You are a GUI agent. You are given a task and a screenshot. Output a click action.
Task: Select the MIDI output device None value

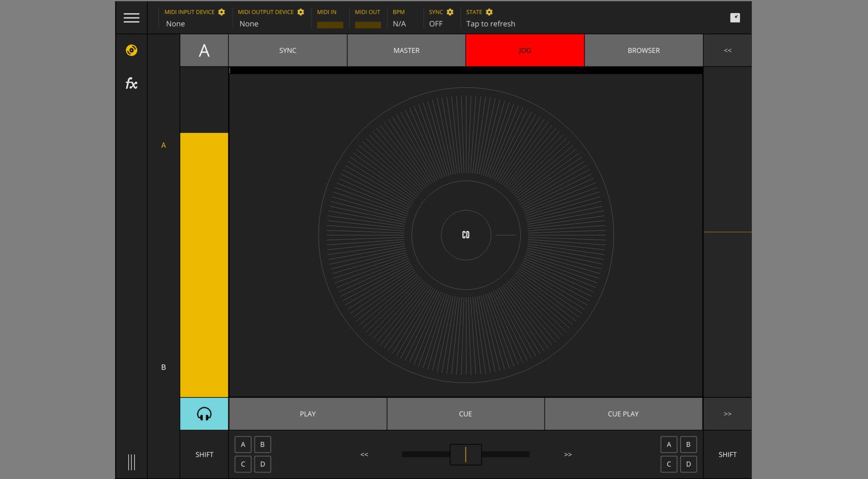coord(249,24)
